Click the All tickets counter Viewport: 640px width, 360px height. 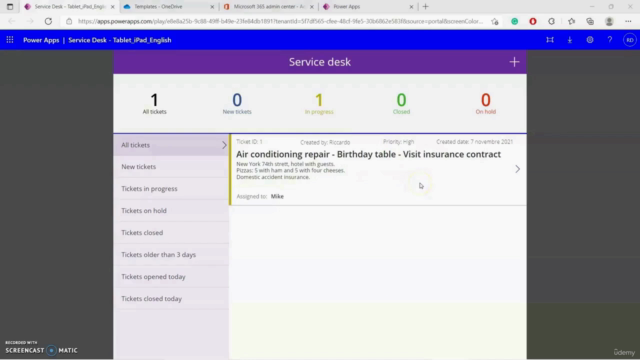[x=154, y=103]
